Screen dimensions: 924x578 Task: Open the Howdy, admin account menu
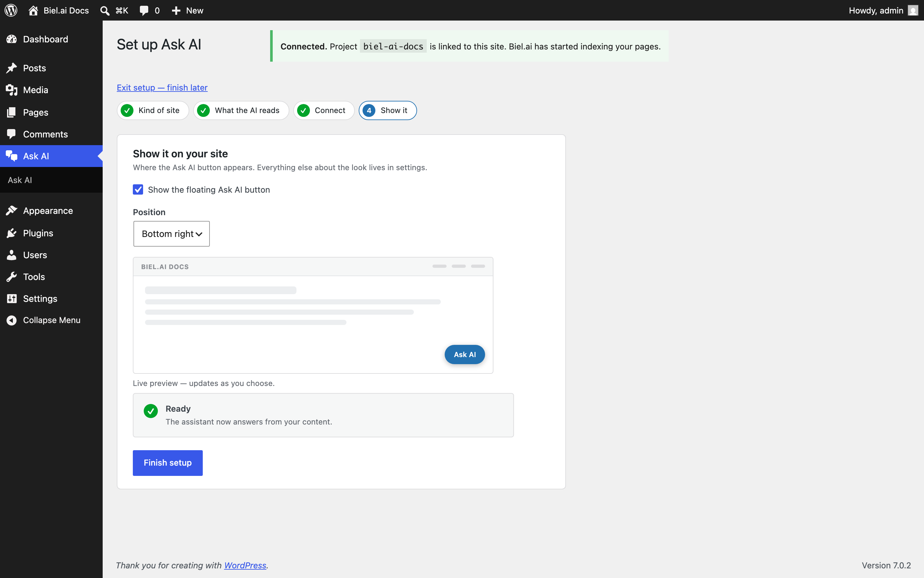(x=883, y=10)
